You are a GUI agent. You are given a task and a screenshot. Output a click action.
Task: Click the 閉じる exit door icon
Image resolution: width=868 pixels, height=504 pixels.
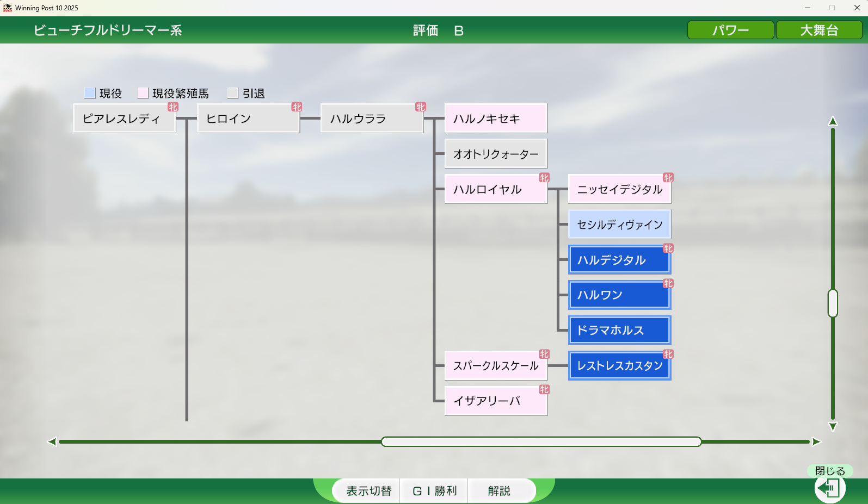point(829,488)
